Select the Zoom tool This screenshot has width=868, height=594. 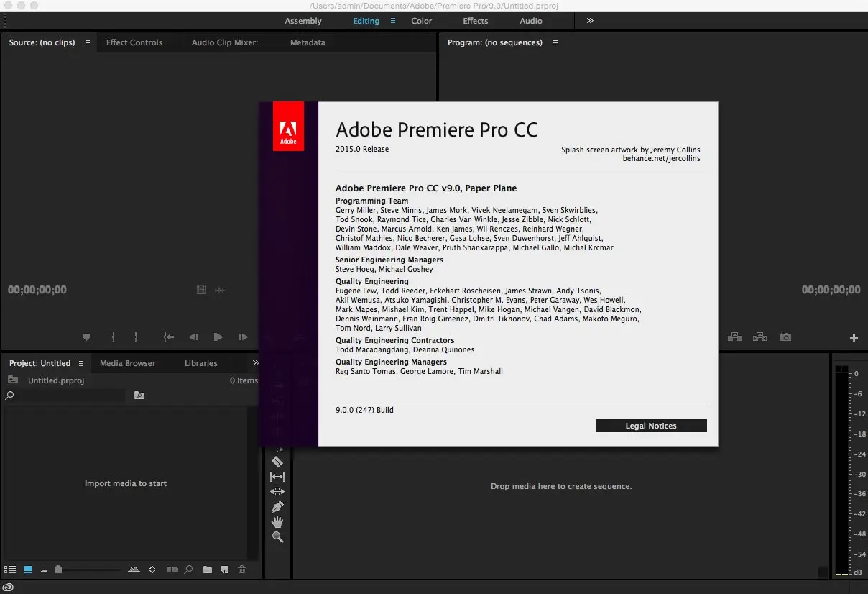click(x=277, y=537)
